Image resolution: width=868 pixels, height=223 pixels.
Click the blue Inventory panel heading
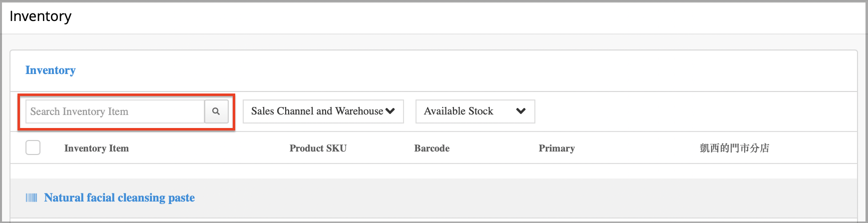[50, 70]
